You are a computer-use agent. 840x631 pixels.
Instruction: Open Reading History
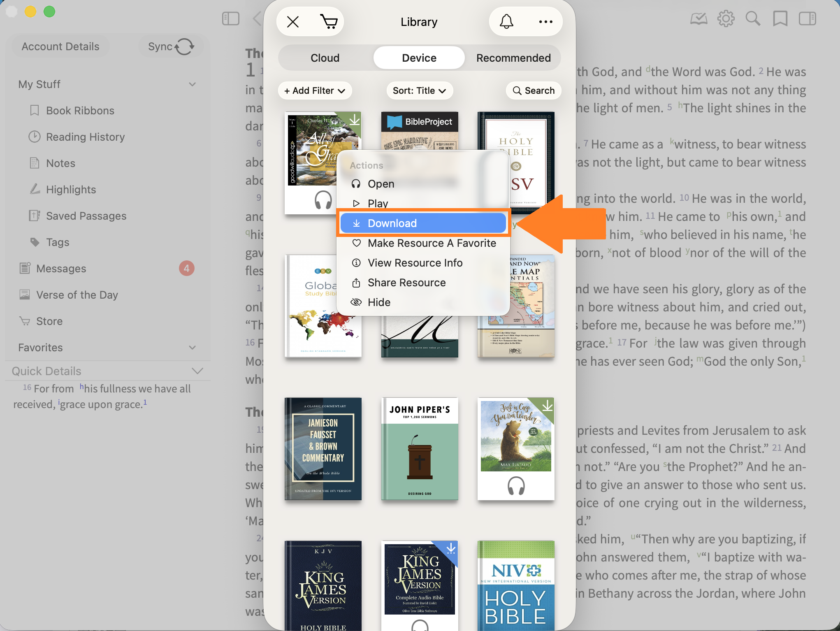(x=85, y=137)
